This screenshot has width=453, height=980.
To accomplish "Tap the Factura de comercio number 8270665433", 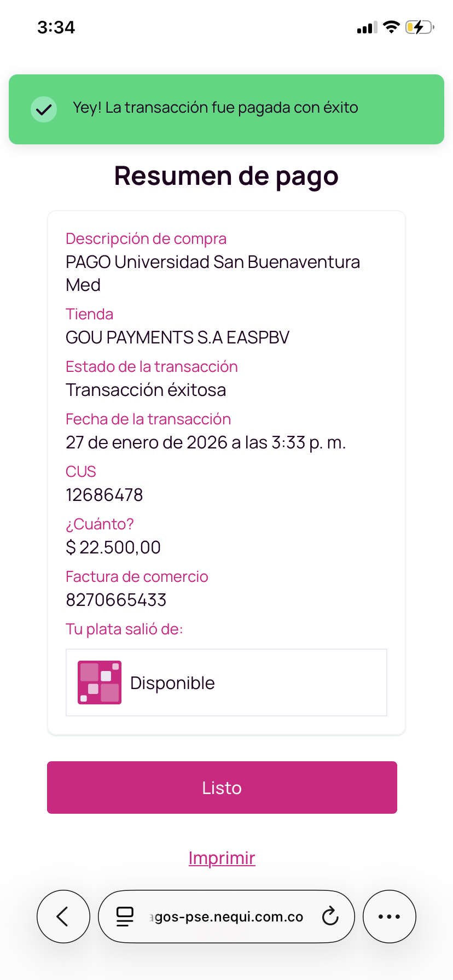I will coord(116,600).
